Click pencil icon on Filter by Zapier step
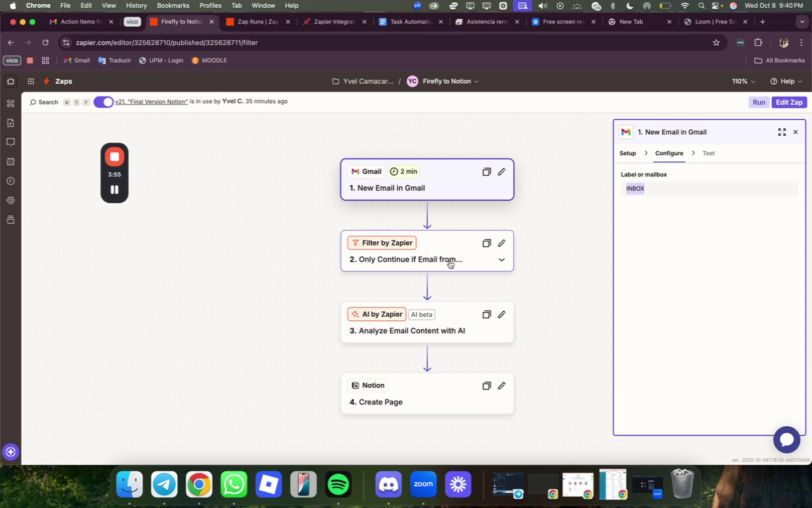Screen dimensions: 812x508 [x=501, y=243]
